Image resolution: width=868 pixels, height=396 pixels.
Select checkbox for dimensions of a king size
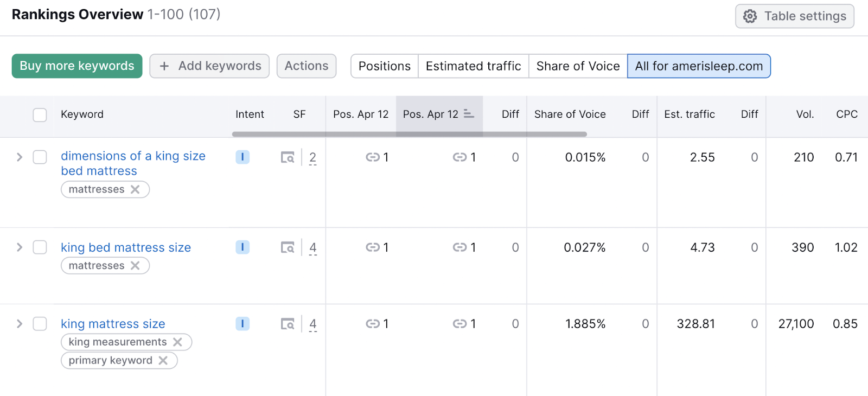tap(40, 157)
